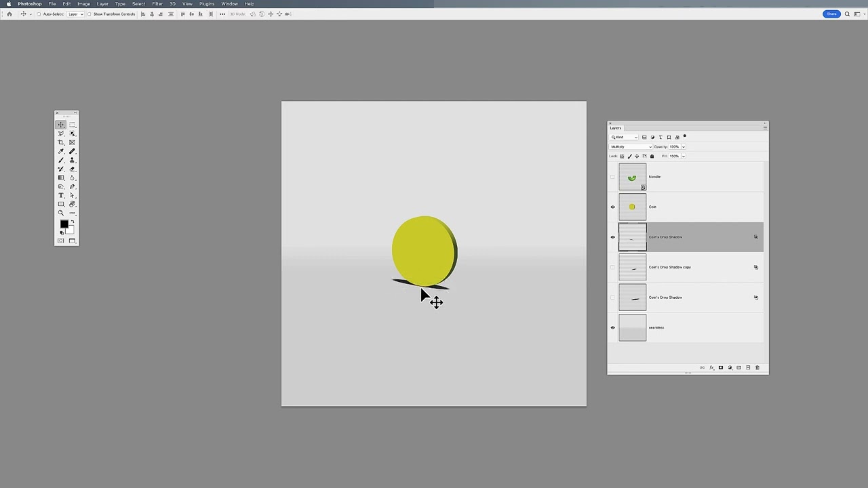Open the Layer menu
The width and height of the screenshot is (868, 488).
(102, 4)
